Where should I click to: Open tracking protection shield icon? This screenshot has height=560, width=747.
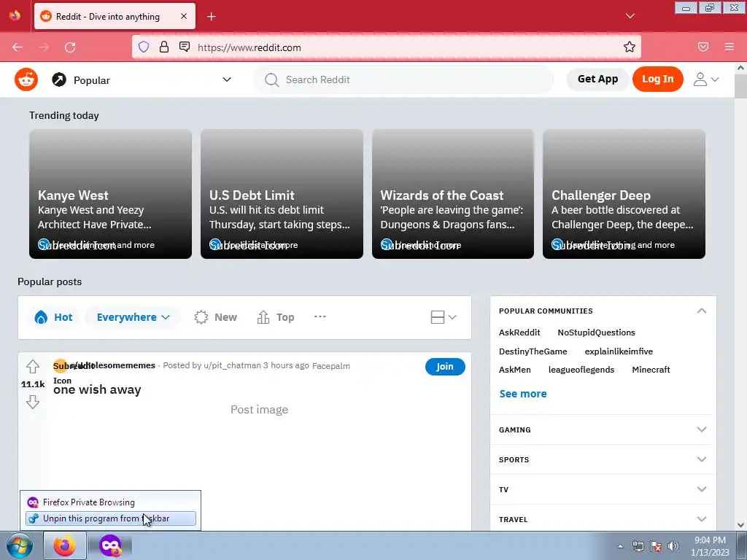[144, 47]
